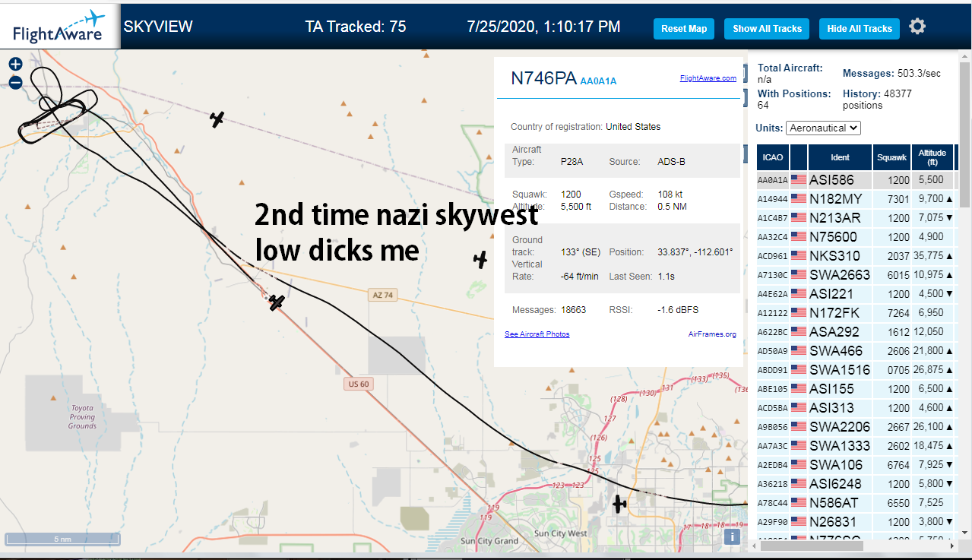Reset the map view
Viewport: 972px width, 560px height.
[x=684, y=29]
